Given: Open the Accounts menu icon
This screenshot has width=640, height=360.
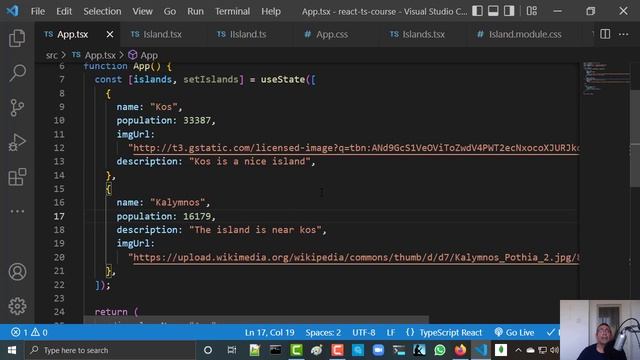Looking at the screenshot, I should click(17, 272).
